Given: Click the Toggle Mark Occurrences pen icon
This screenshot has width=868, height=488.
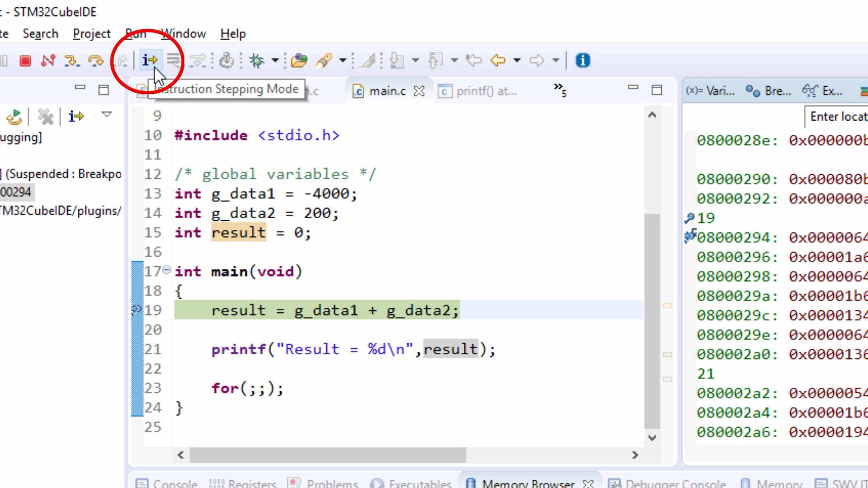Looking at the screenshot, I should (x=368, y=61).
